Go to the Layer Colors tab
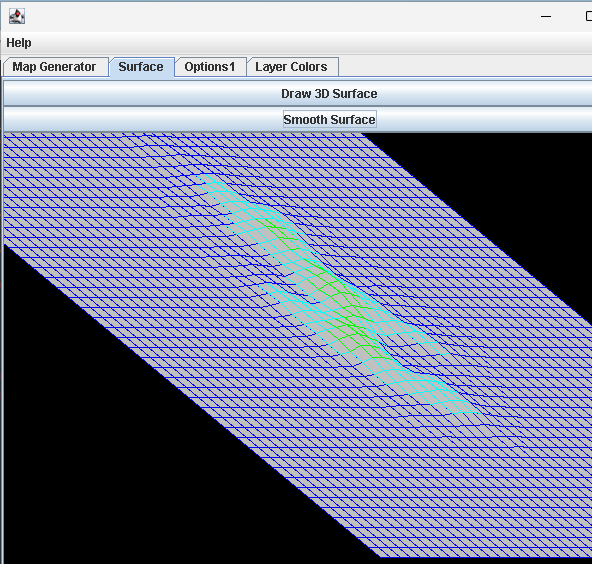Image resolution: width=592 pixels, height=564 pixels. (x=291, y=67)
